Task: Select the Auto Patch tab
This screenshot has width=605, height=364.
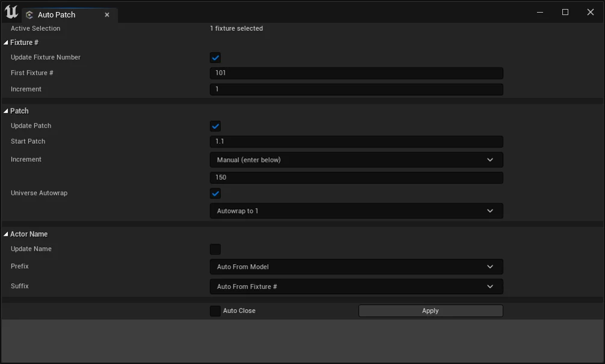Action: click(x=57, y=15)
